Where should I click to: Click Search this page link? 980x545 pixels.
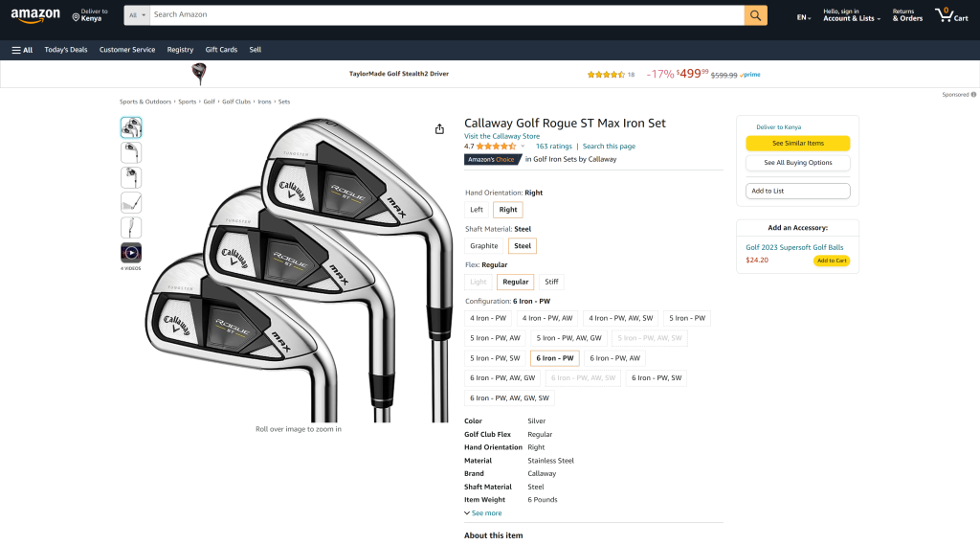coord(609,147)
